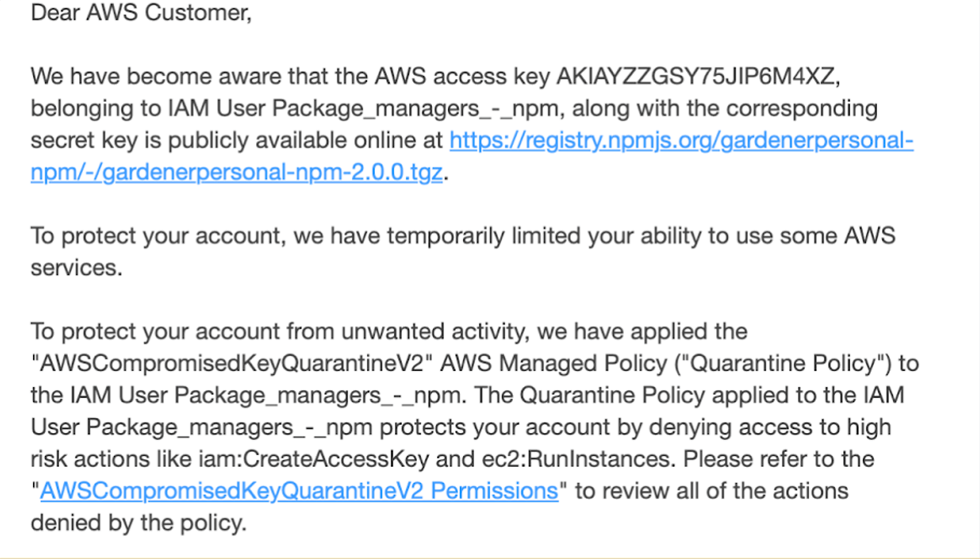Click the access key AKIAYZZGSY75JIP6M4XZ text
Screen dimensions: 980x559
(x=698, y=77)
